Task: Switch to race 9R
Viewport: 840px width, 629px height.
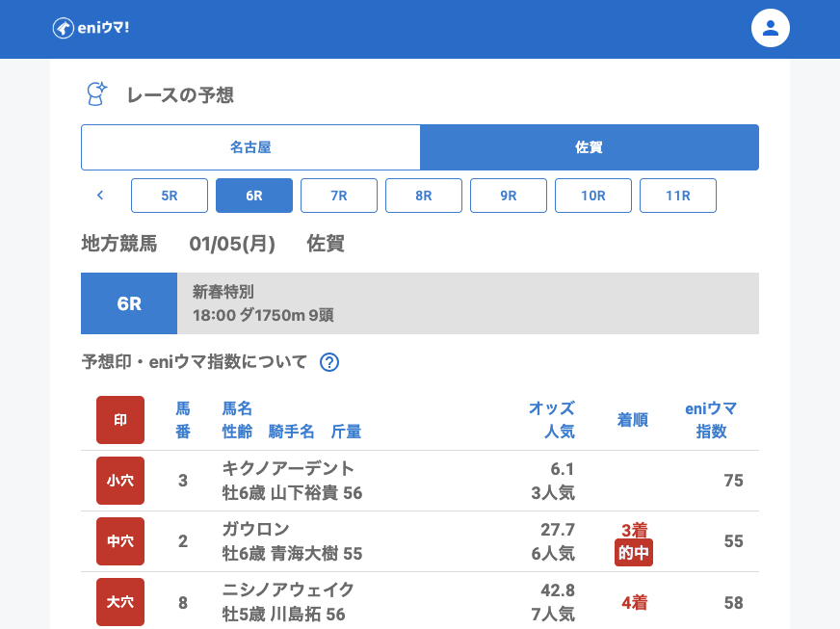Action: point(509,196)
